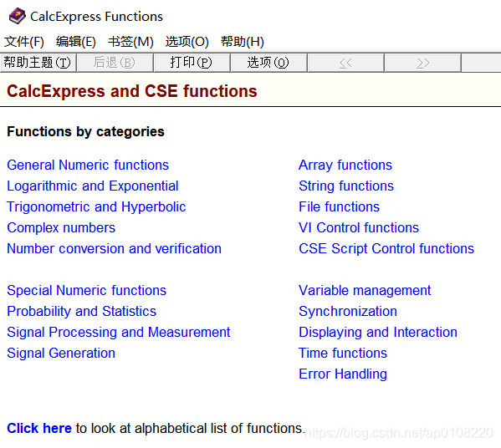Screen dimensions: 501x448
Task: Click the 后退(B) back button
Action: pos(115,63)
